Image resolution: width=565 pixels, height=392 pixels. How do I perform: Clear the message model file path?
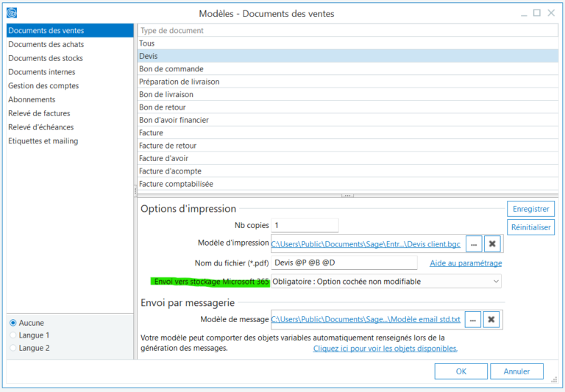(x=492, y=319)
